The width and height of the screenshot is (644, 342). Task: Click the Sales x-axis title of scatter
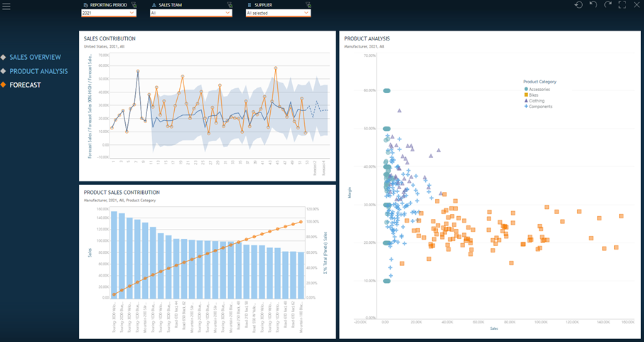coord(494,328)
